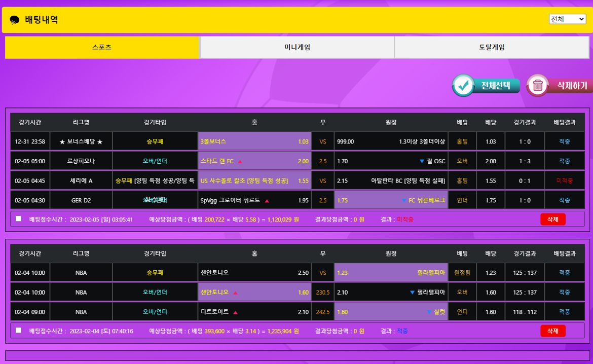
Task: Click blue down arrow beside 샬럿
Action: click(x=429, y=312)
